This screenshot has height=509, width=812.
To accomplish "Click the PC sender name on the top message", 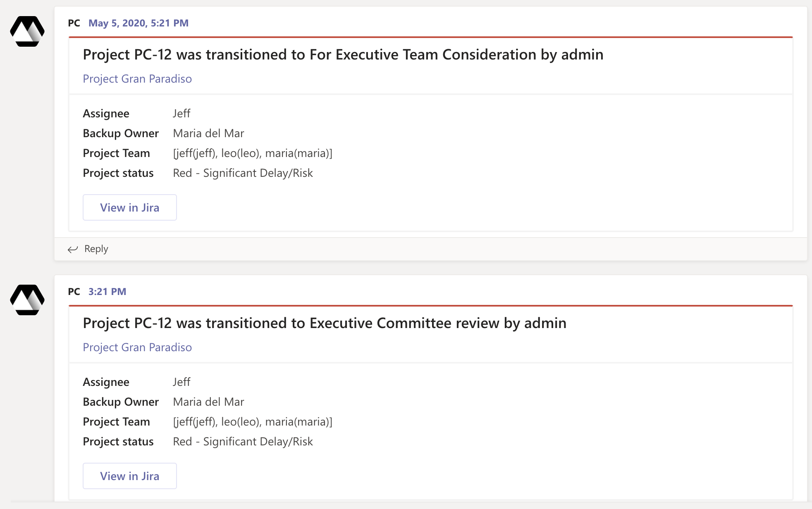I will pyautogui.click(x=74, y=23).
